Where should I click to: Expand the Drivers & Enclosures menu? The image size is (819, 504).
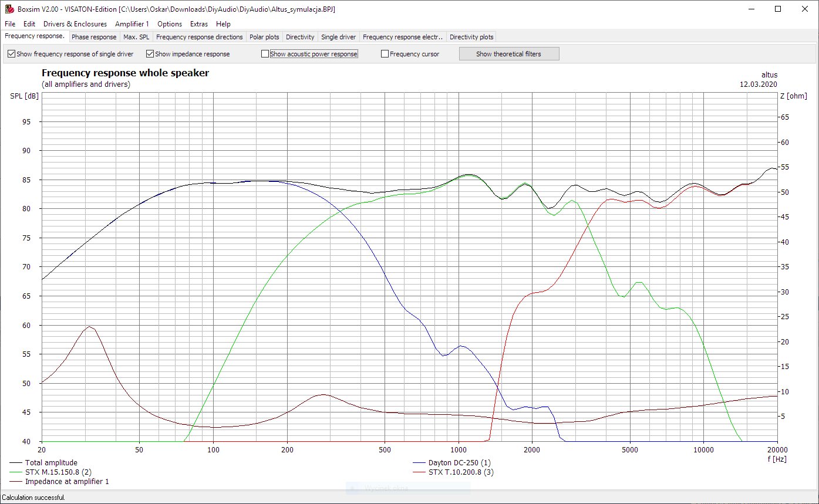(75, 24)
